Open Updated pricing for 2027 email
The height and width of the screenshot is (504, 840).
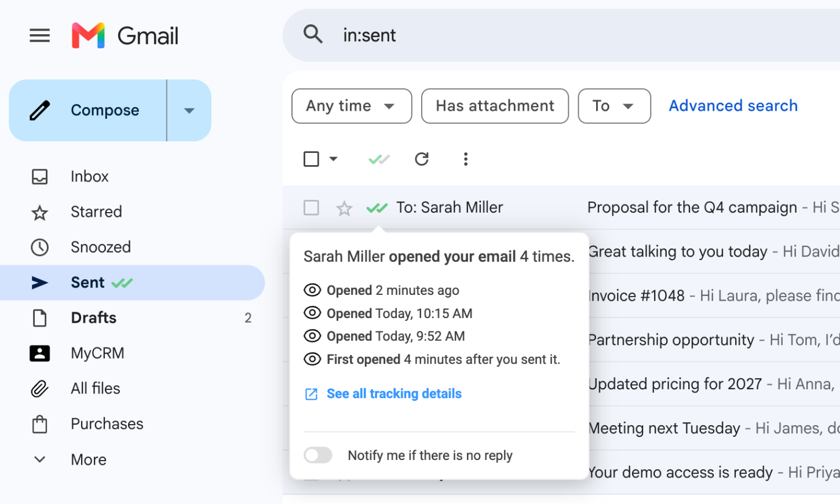coord(675,384)
